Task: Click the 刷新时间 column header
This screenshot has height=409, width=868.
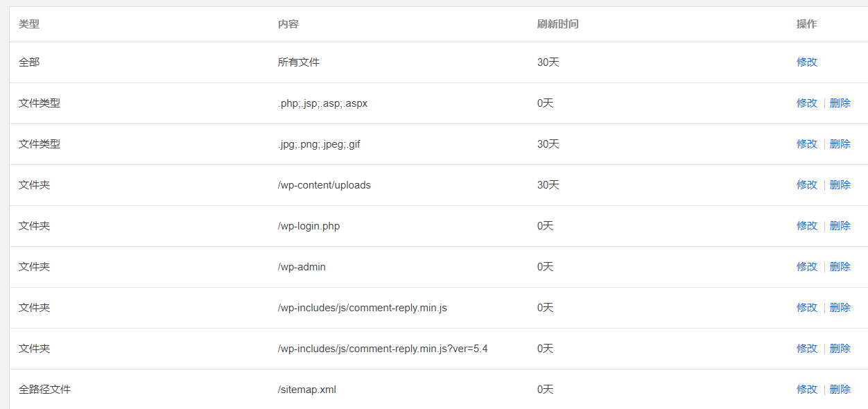Action: [x=557, y=24]
